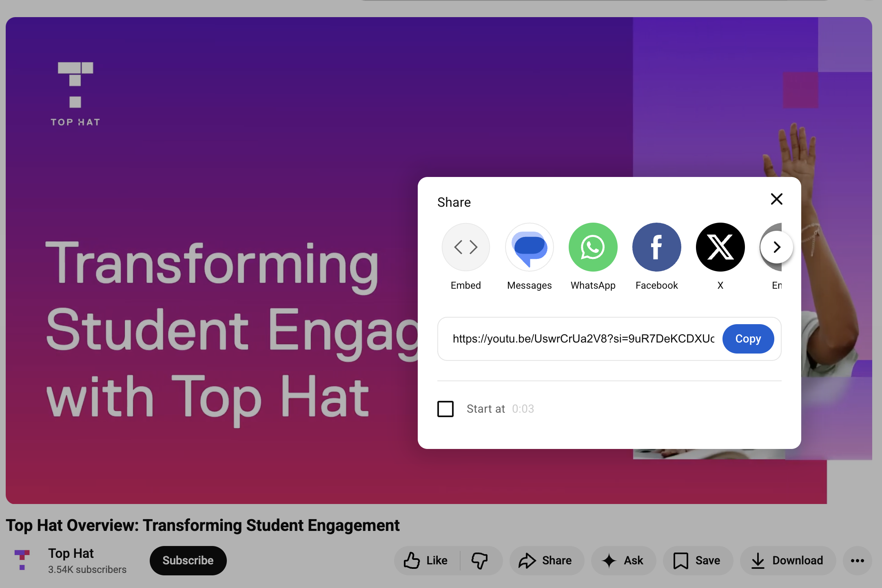The width and height of the screenshot is (882, 588).
Task: Open the more actions three-dot menu
Action: (x=857, y=561)
